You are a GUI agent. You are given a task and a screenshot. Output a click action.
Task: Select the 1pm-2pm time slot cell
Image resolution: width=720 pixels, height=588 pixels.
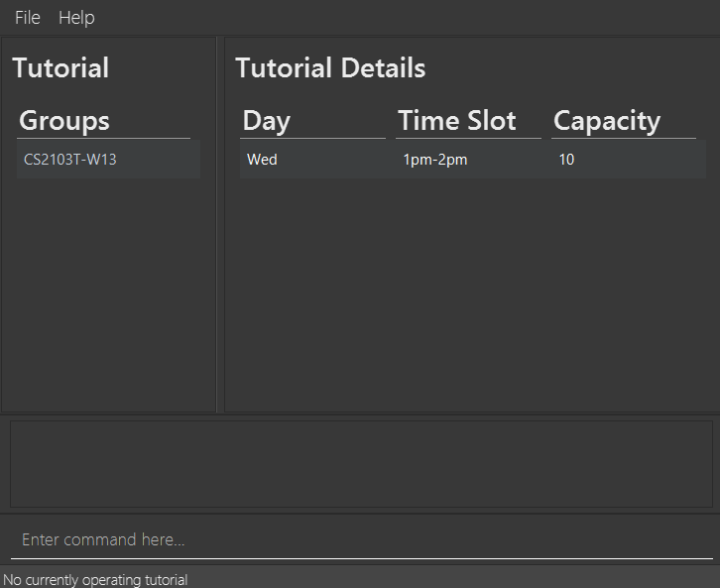pyautogui.click(x=468, y=160)
